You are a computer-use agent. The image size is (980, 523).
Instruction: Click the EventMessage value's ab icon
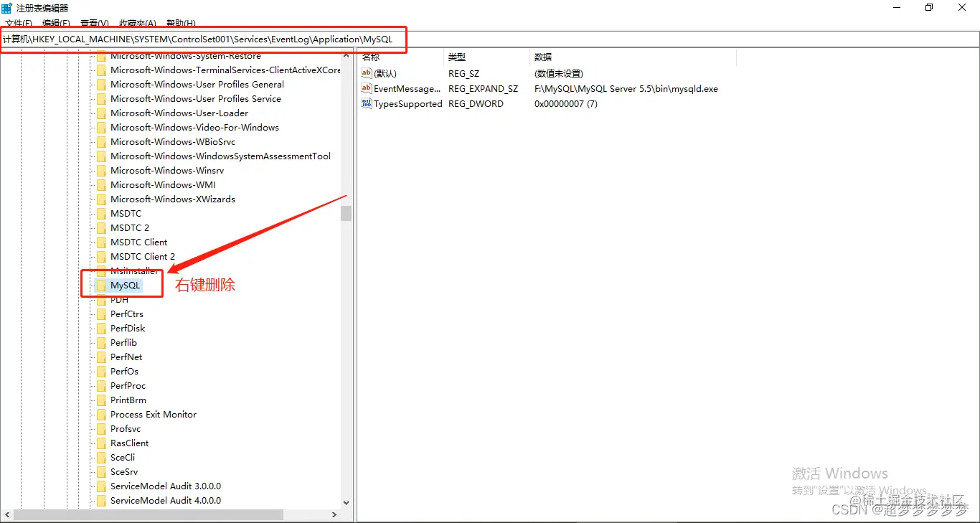tap(367, 89)
